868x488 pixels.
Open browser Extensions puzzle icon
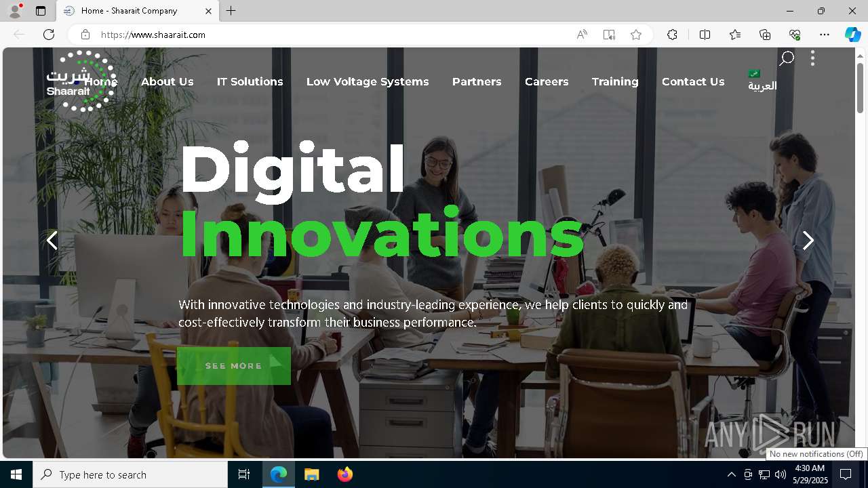tap(672, 35)
